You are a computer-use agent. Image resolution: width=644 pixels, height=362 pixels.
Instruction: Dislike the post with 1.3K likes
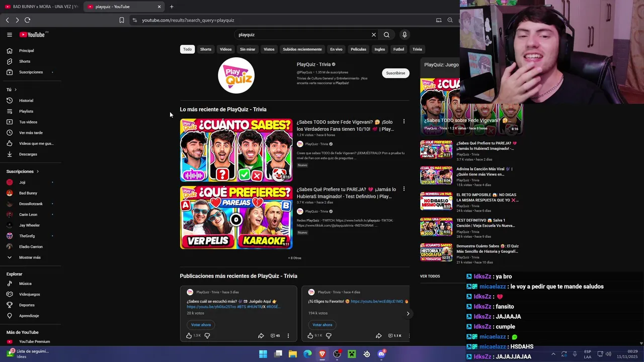tap(207, 335)
